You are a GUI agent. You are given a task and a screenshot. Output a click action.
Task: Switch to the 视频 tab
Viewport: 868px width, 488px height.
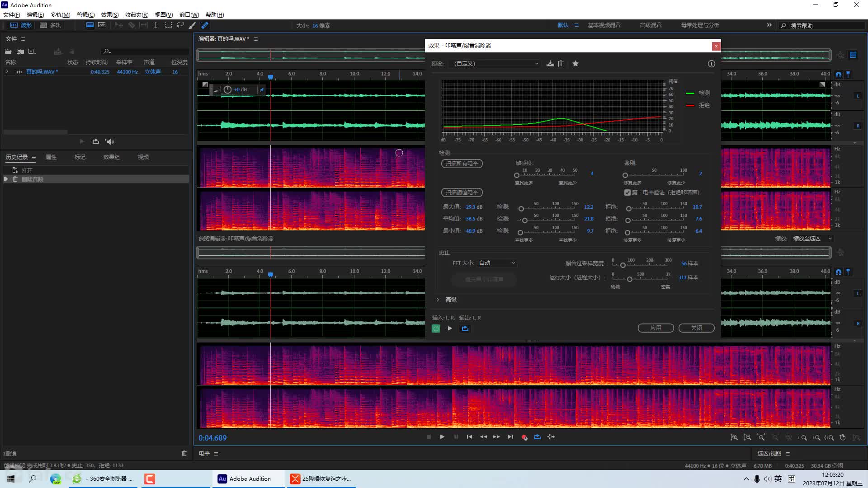click(143, 157)
